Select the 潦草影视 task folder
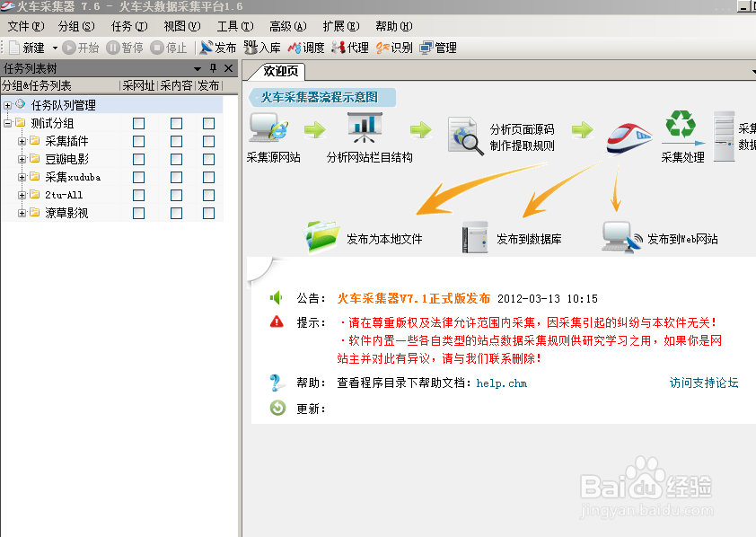 [66, 213]
